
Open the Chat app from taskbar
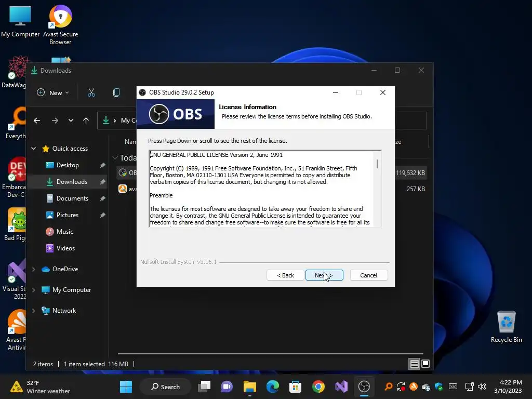tap(227, 387)
